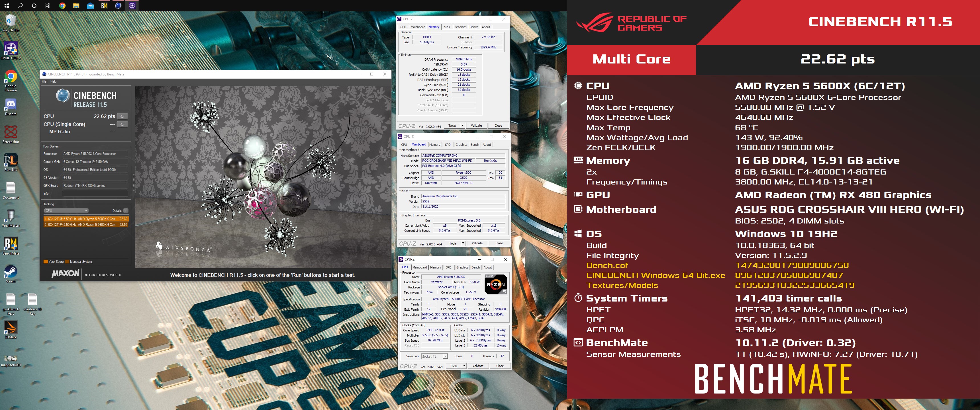Viewport: 980px width, 410px height.
Task: Click the Ryzen 5 logo in CPU-Z
Action: pos(496,284)
